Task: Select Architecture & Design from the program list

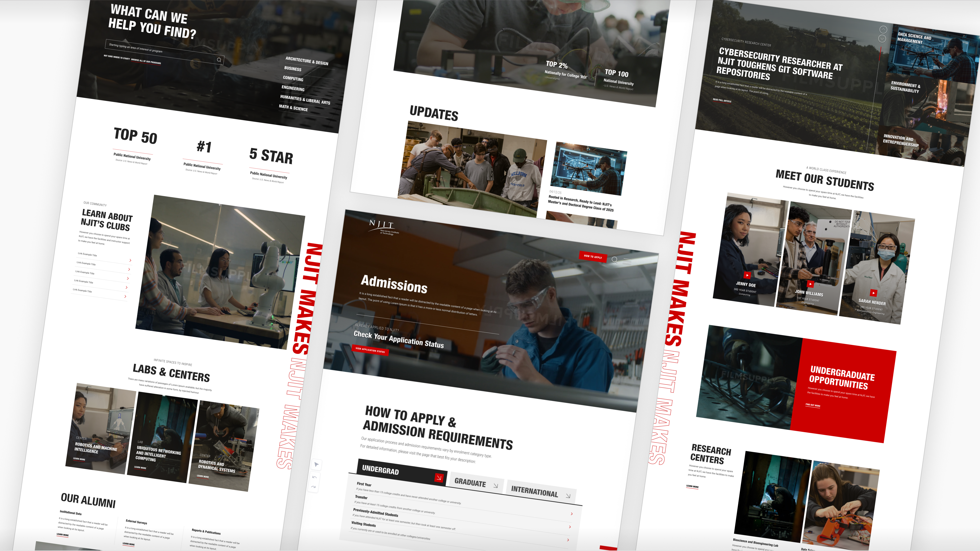Action: click(307, 61)
